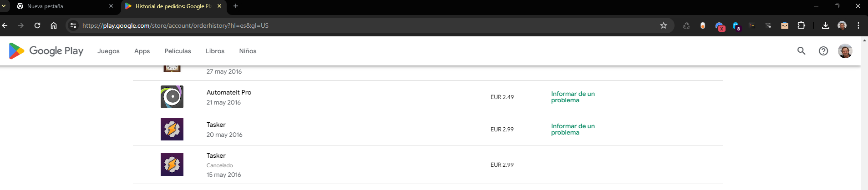Expand the tab search dropdown arrow
Viewport: 868px width, 190px height.
pos(4,6)
